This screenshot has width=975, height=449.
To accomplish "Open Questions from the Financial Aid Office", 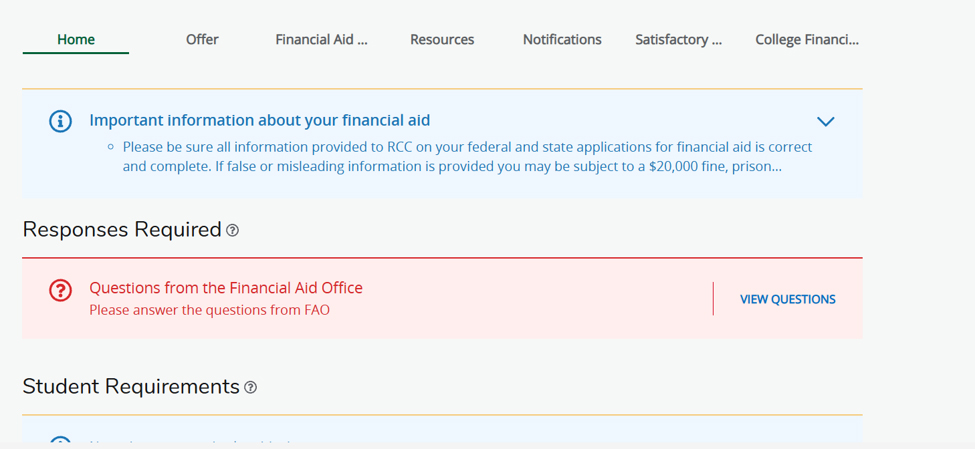I will (x=226, y=288).
